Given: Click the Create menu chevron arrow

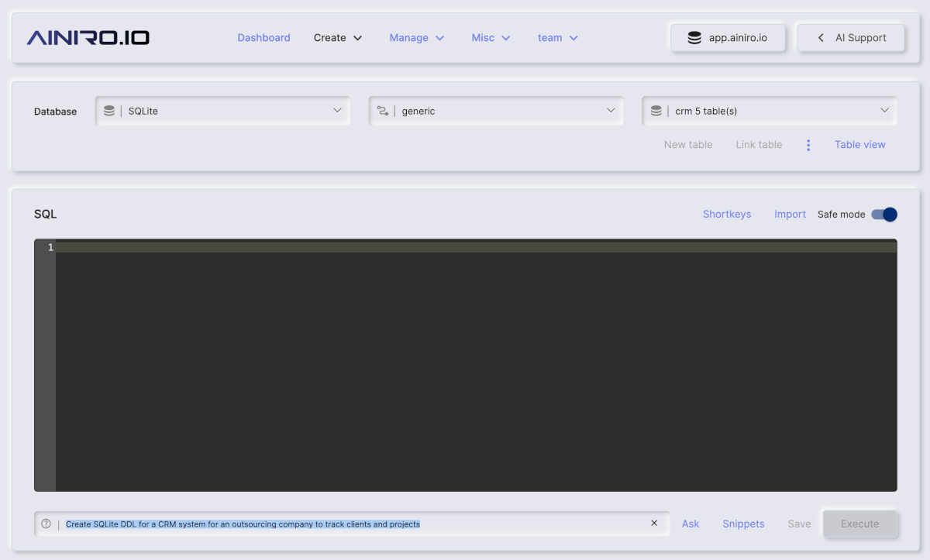Looking at the screenshot, I should click(x=357, y=38).
